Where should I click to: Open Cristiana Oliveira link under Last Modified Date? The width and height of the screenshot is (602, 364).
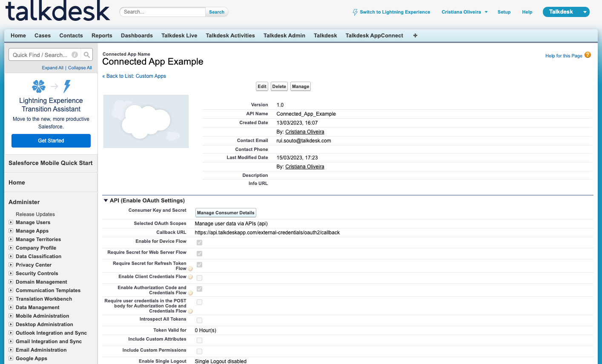pos(305,167)
